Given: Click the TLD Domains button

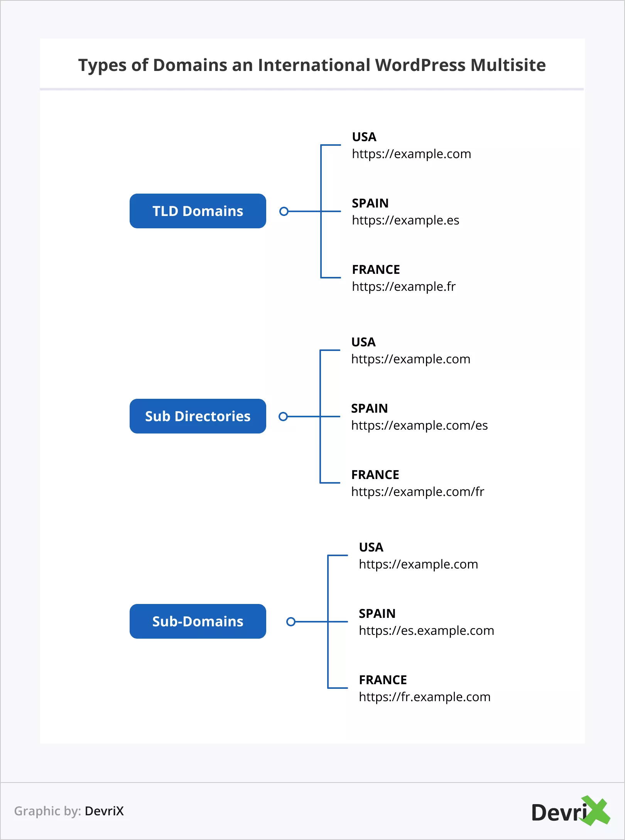Looking at the screenshot, I should click(x=198, y=211).
